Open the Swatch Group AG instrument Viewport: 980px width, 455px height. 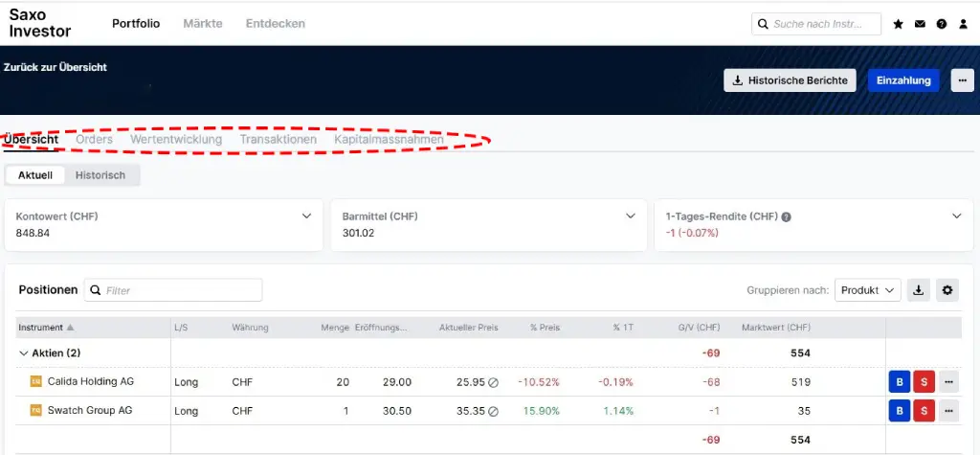pyautogui.click(x=90, y=411)
